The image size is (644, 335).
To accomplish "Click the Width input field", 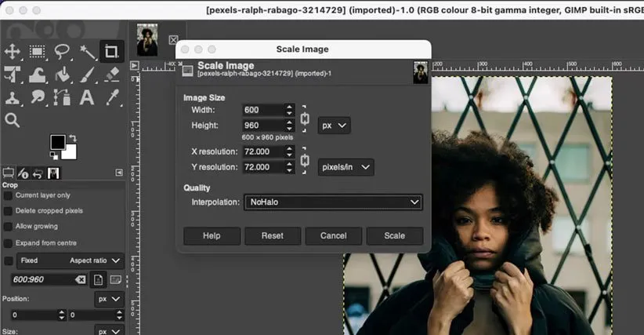I will coord(262,110).
